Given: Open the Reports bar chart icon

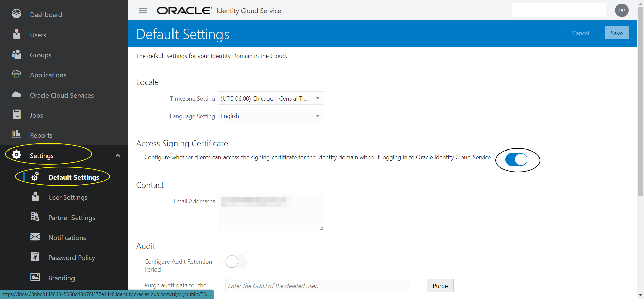Looking at the screenshot, I should [x=16, y=134].
